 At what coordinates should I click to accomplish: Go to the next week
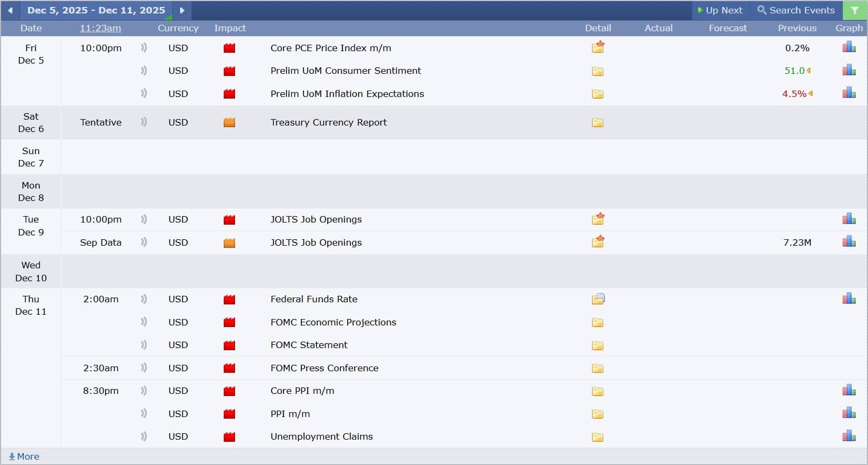[182, 10]
